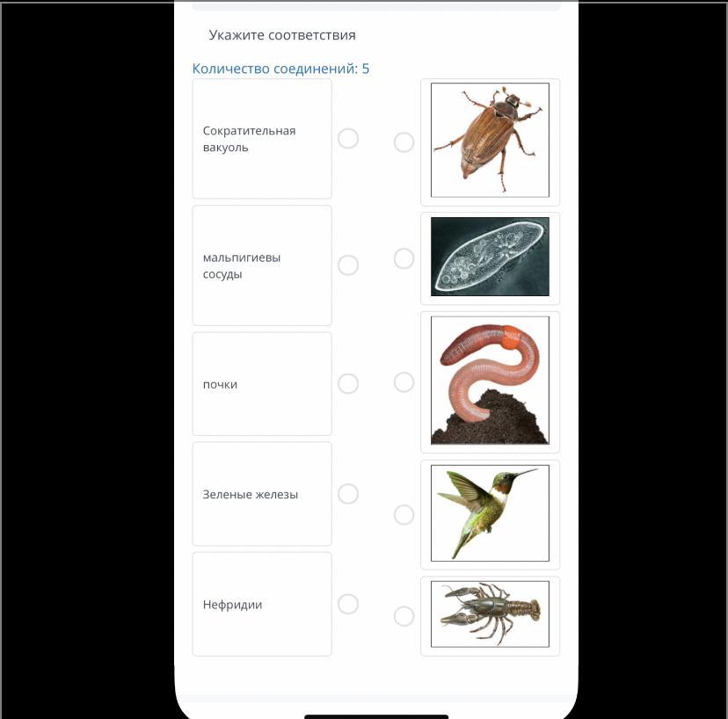This screenshot has width=728, height=719.
Task: Select radio button beside почки
Action: coord(348,383)
